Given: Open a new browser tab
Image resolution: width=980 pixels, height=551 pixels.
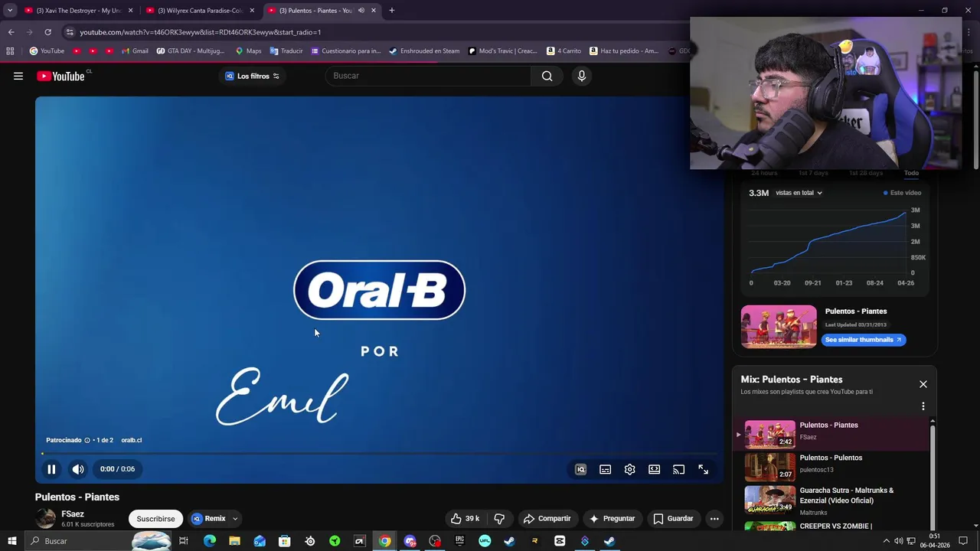Looking at the screenshot, I should click(391, 11).
